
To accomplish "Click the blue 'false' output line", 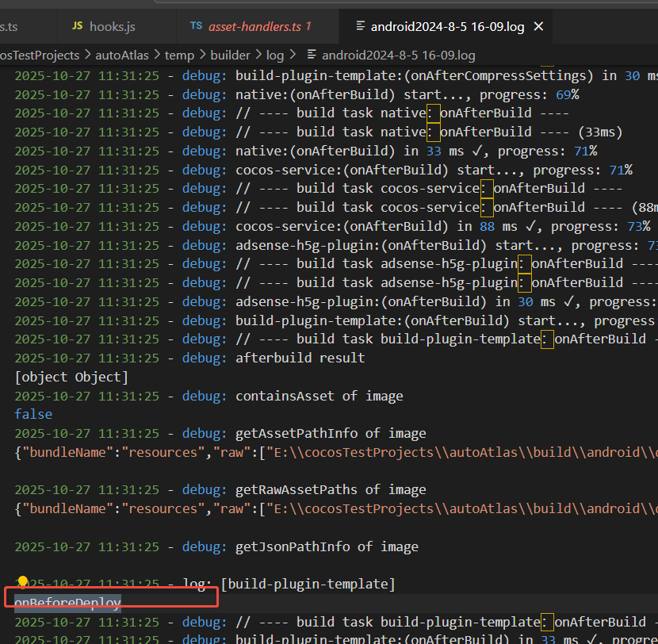I will [x=33, y=414].
